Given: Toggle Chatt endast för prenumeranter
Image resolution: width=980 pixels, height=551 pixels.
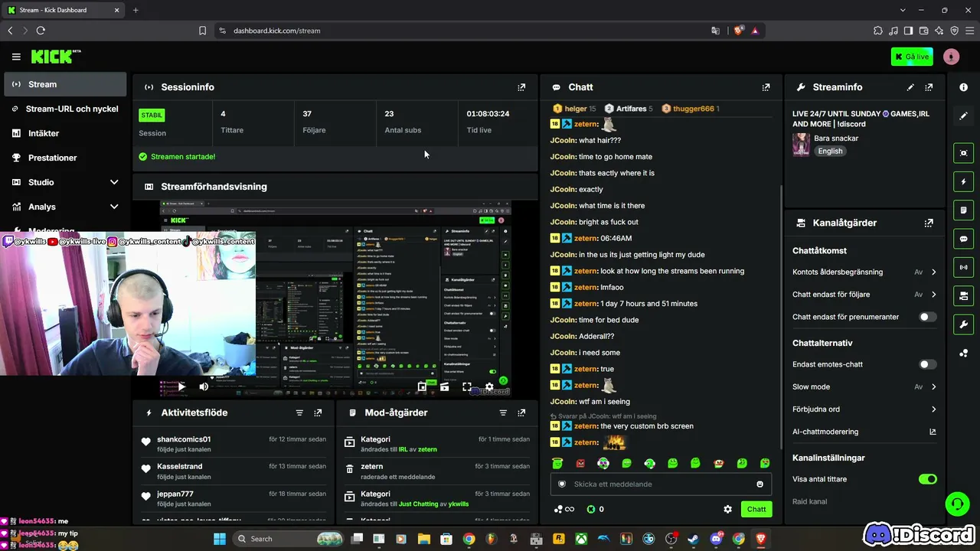Looking at the screenshot, I should coord(927,317).
